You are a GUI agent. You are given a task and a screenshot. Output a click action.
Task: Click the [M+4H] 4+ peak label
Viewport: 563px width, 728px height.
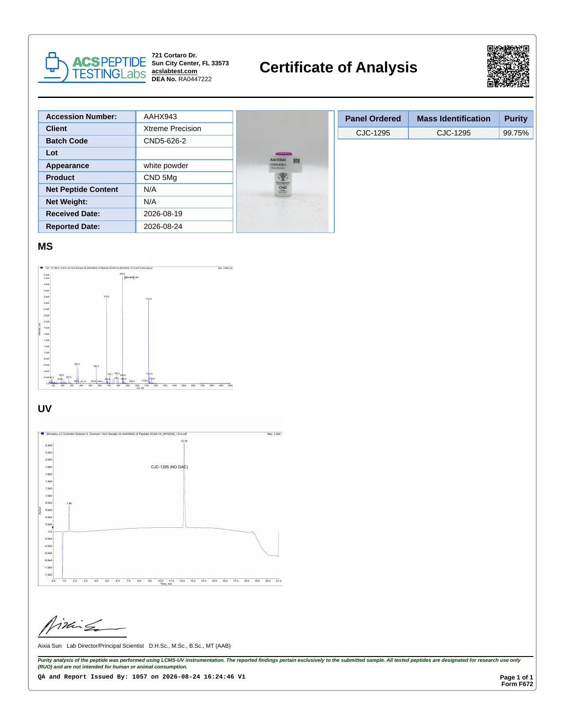point(132,278)
